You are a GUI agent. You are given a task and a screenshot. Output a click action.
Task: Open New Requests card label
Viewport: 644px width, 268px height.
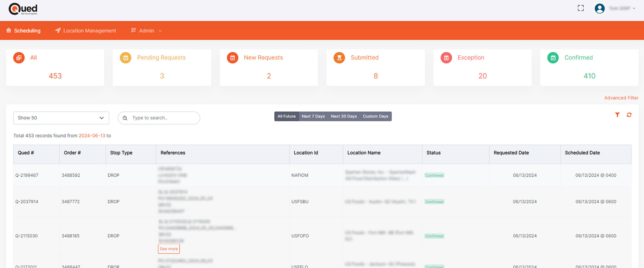click(x=263, y=58)
